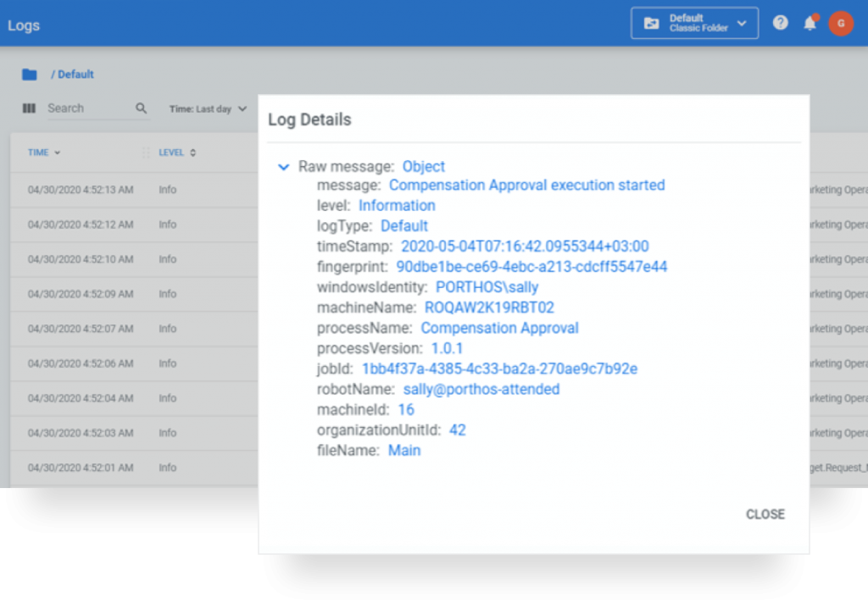Image resolution: width=868 pixels, height=605 pixels.
Task: Click the machineName value ROQAW2K19RBT02
Action: 489,308
